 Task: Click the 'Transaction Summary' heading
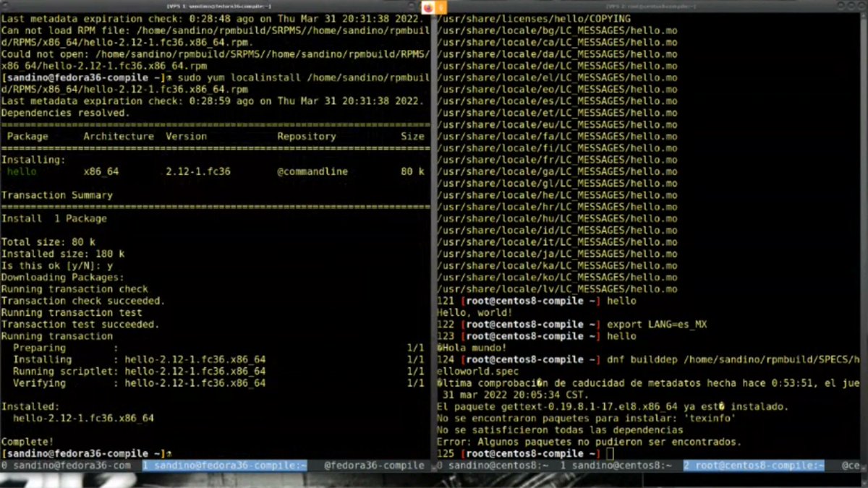tap(57, 195)
